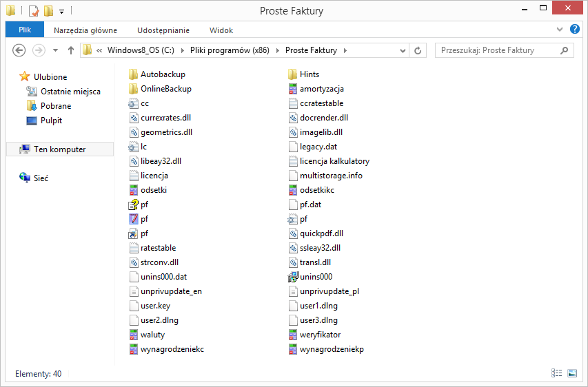The image size is (588, 387).
Task: Open the window system menu folder icon
Action: pyautogui.click(x=10, y=10)
